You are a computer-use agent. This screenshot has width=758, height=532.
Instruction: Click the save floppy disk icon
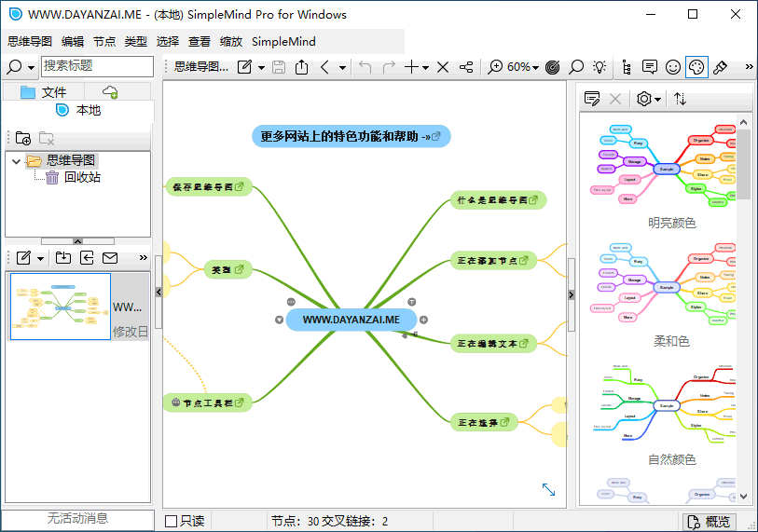(279, 67)
